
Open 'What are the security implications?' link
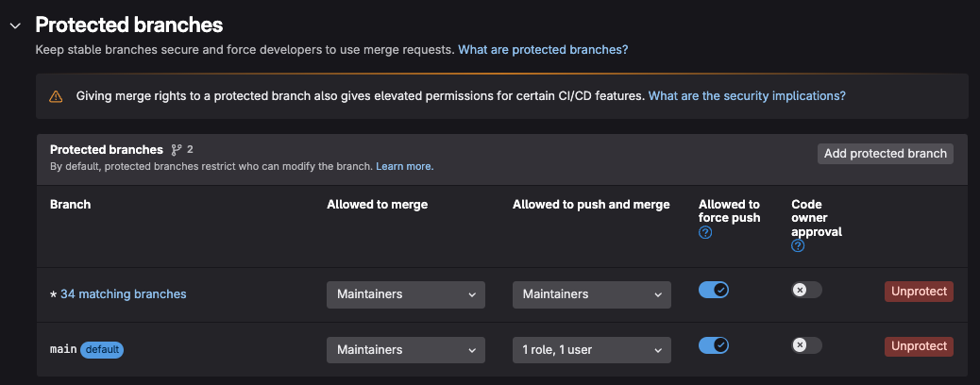747,96
